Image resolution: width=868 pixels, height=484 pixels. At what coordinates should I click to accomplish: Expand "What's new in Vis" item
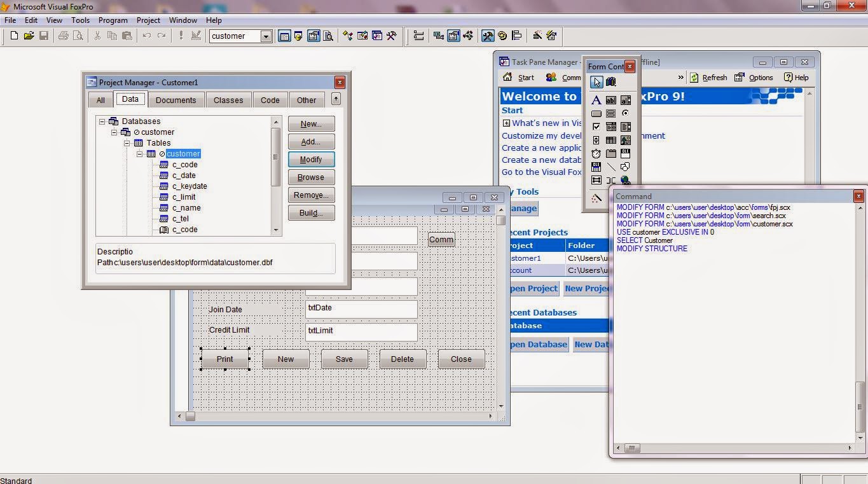pyautogui.click(x=506, y=123)
